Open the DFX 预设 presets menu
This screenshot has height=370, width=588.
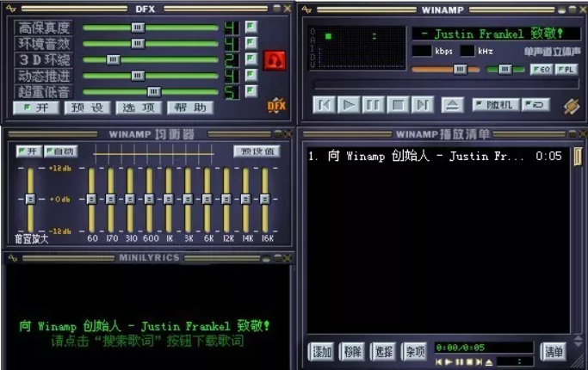(87, 108)
